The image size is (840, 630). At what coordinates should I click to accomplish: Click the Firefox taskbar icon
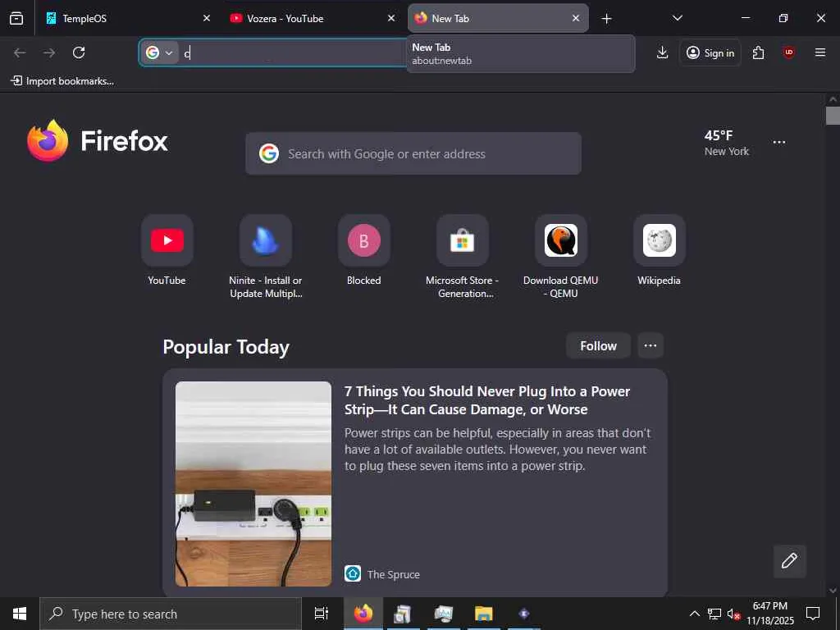[363, 614]
